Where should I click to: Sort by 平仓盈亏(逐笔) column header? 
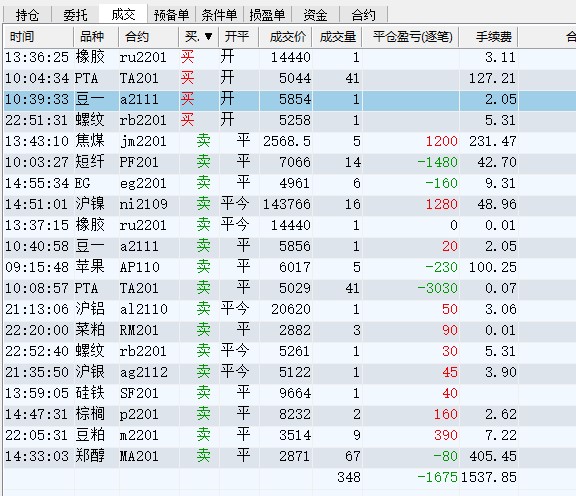tap(411, 36)
